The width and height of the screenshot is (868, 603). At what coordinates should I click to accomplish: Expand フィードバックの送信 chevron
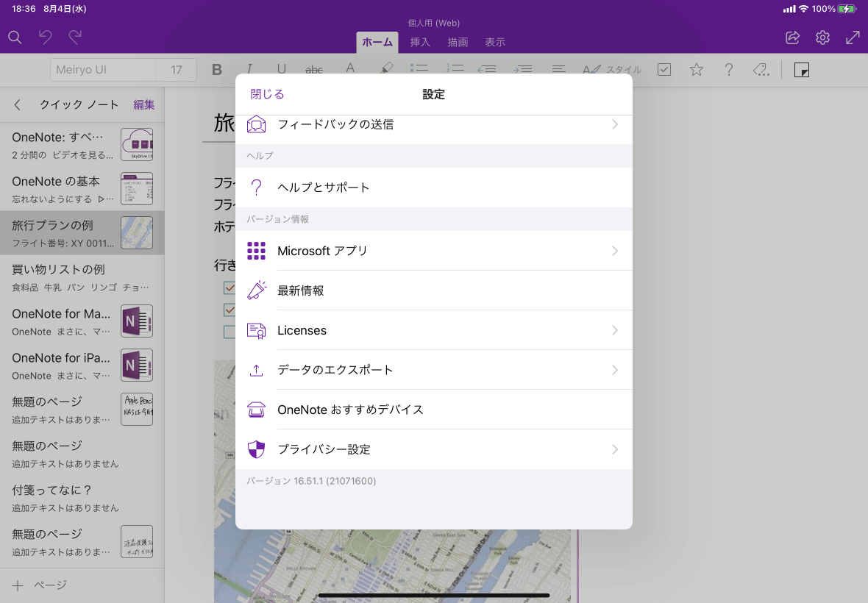tap(615, 124)
